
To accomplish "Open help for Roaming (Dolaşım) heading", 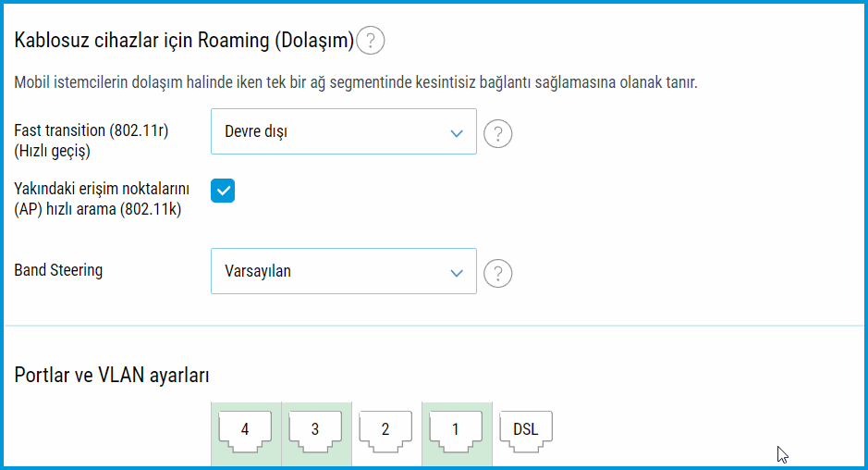I will pyautogui.click(x=370, y=41).
